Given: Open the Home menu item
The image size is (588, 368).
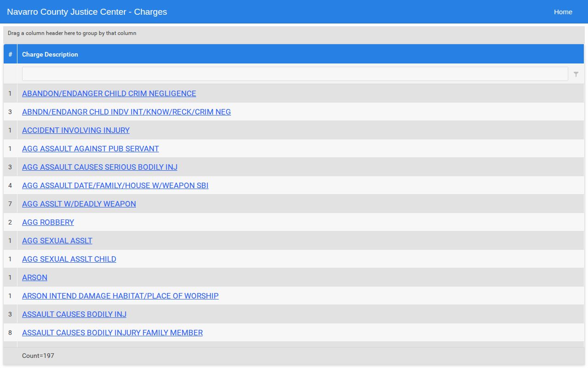Looking at the screenshot, I should coord(563,12).
